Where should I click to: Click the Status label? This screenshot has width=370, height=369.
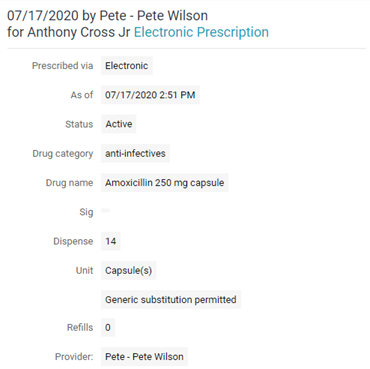point(79,124)
